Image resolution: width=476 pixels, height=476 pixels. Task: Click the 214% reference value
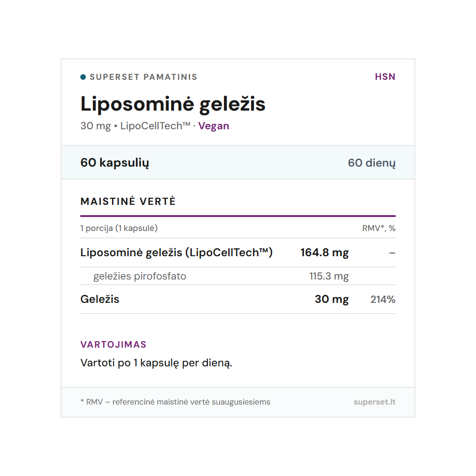383,300
